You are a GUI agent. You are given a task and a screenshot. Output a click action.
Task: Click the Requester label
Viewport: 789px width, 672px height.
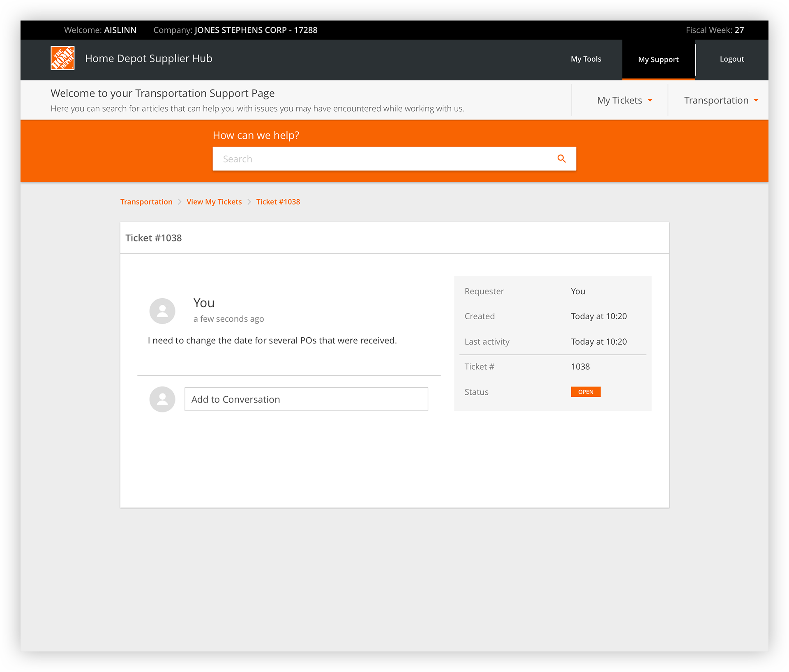484,291
